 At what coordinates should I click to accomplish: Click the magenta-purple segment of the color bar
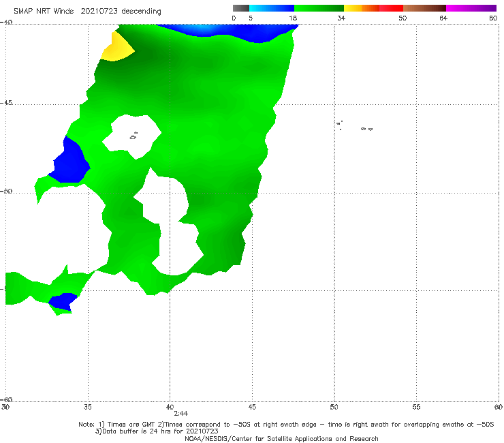point(471,8)
